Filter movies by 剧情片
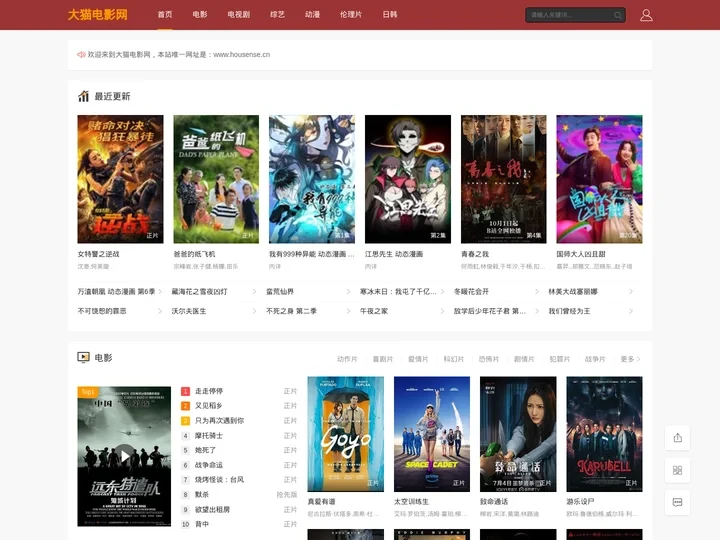Screen dimensions: 720x540 524,359
